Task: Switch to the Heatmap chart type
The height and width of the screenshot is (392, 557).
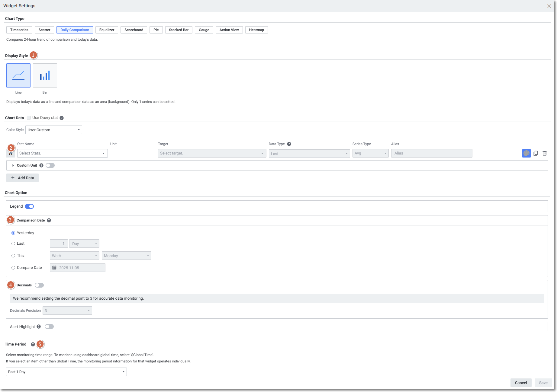Action: [x=256, y=30]
